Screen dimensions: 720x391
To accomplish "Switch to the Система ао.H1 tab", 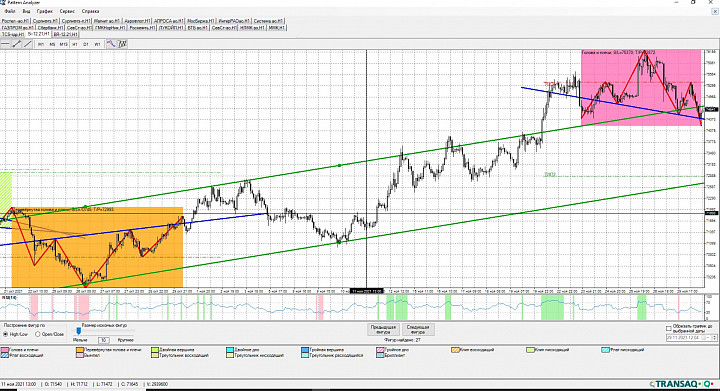I will 269,21.
